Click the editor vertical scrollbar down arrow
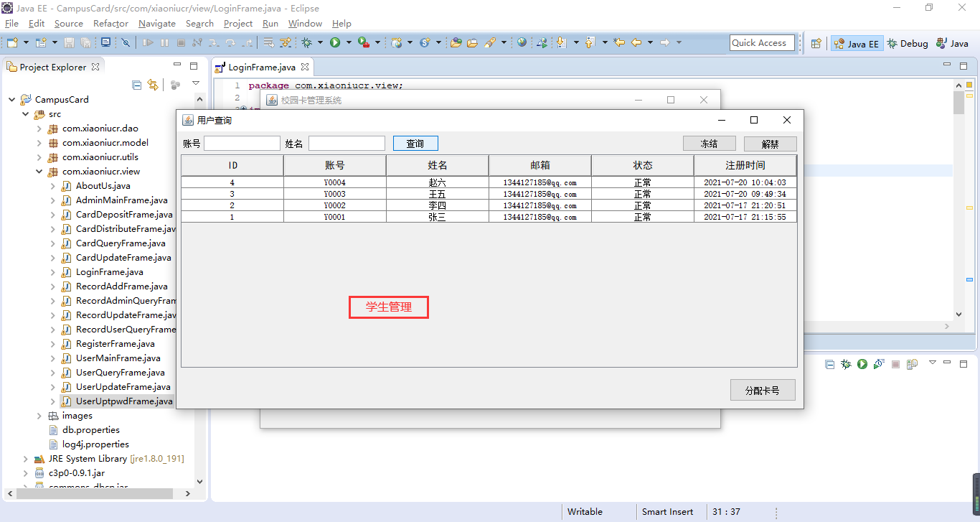 [959, 314]
